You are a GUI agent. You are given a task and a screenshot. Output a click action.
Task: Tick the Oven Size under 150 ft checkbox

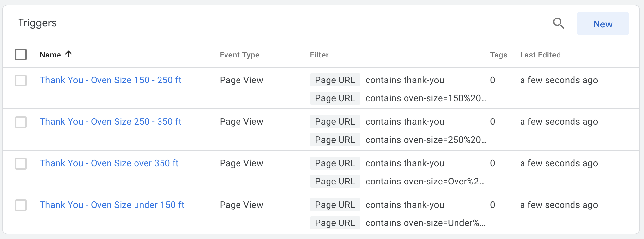click(x=21, y=205)
